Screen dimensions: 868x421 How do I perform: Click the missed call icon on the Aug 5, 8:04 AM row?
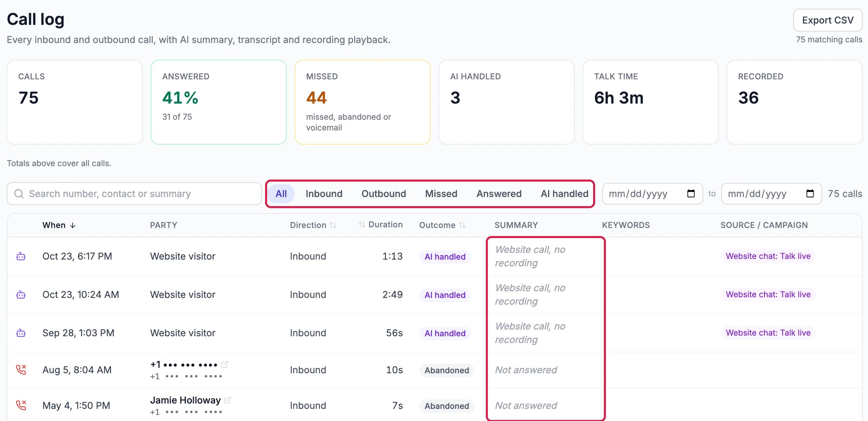tap(21, 370)
